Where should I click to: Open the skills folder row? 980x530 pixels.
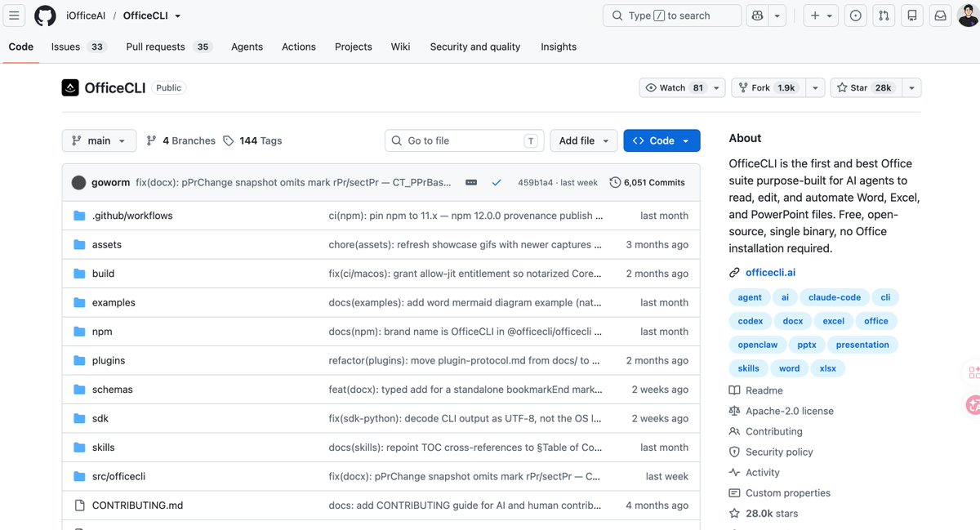pos(381,448)
